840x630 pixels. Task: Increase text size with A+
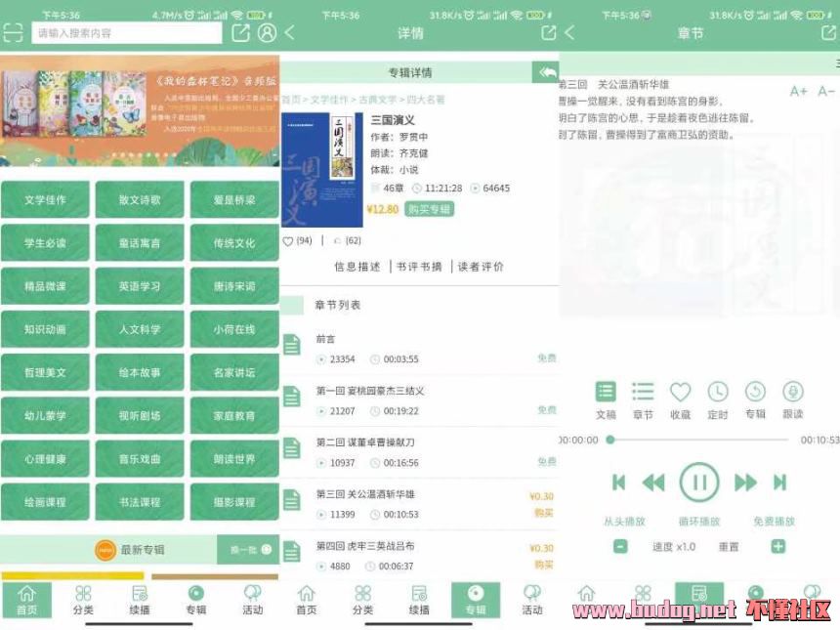(x=798, y=91)
